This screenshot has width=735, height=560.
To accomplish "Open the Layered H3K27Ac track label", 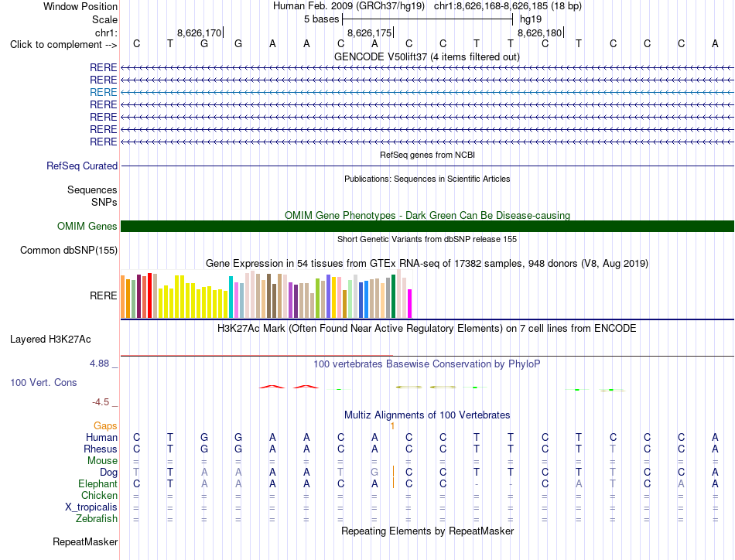I will pyautogui.click(x=50, y=340).
